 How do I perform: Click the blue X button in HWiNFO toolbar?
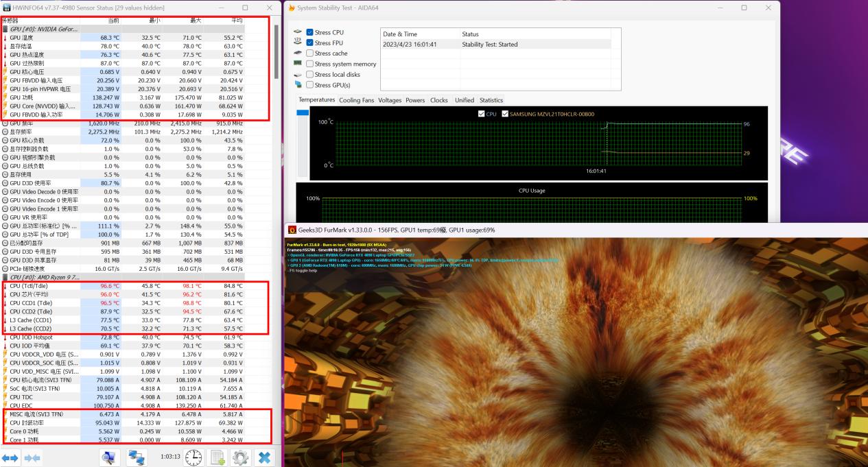click(x=265, y=456)
